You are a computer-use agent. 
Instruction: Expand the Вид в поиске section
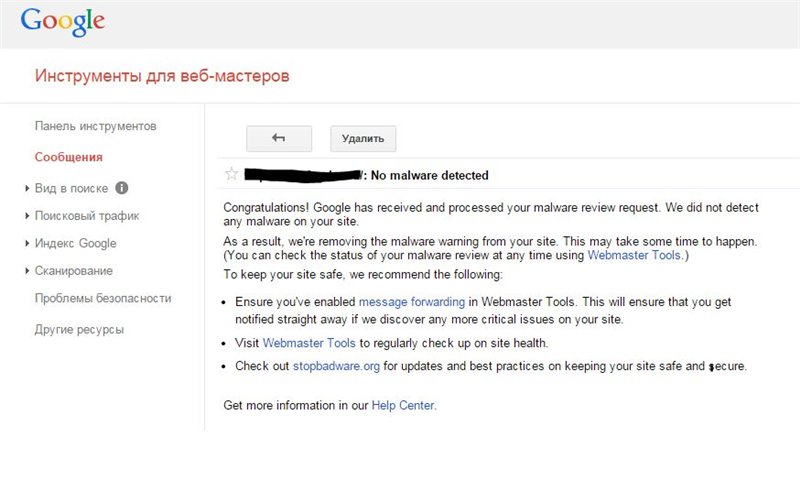coord(27,188)
